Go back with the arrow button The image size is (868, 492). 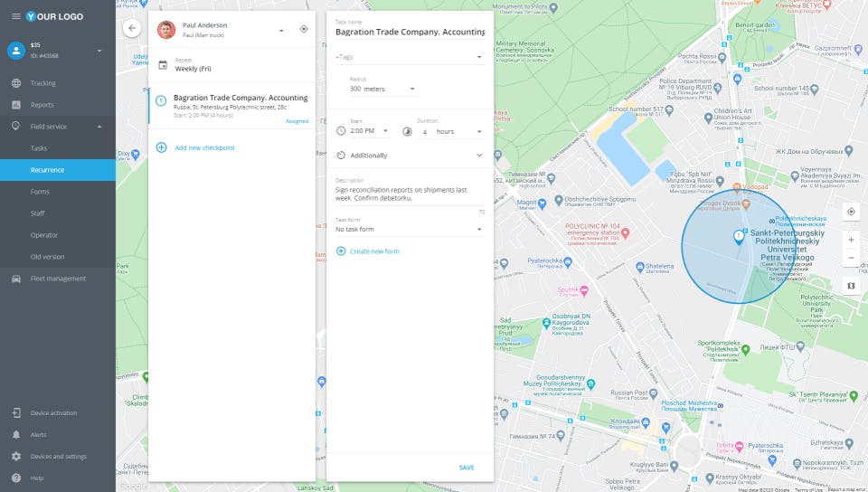(132, 28)
